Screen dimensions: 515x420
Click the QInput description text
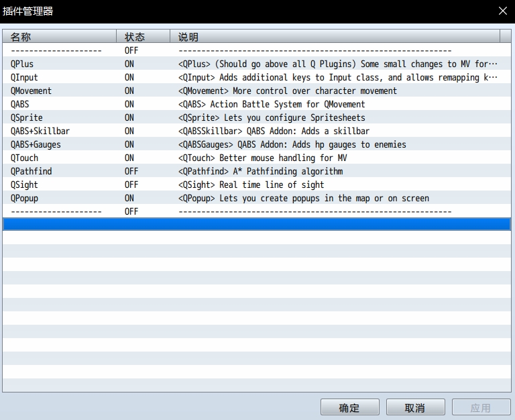(338, 77)
